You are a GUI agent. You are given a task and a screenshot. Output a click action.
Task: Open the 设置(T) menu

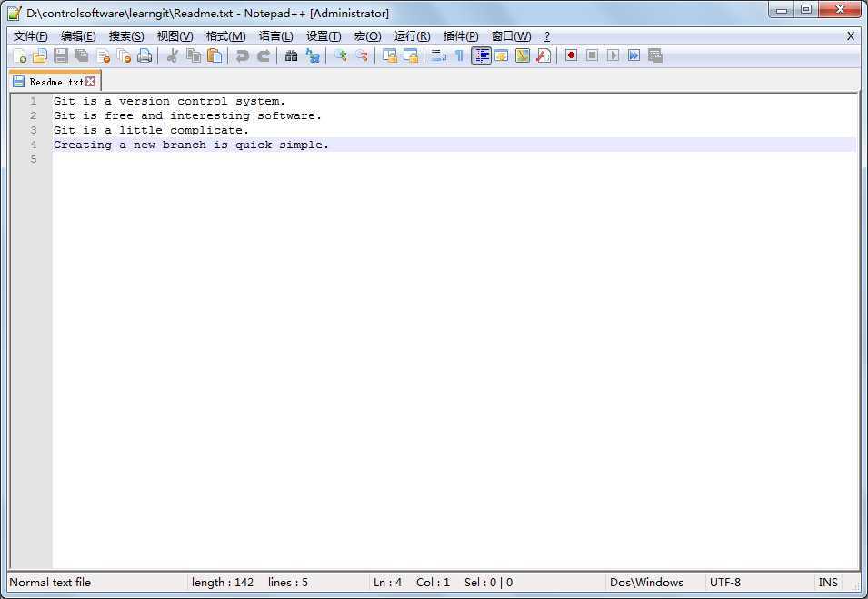[x=324, y=36]
